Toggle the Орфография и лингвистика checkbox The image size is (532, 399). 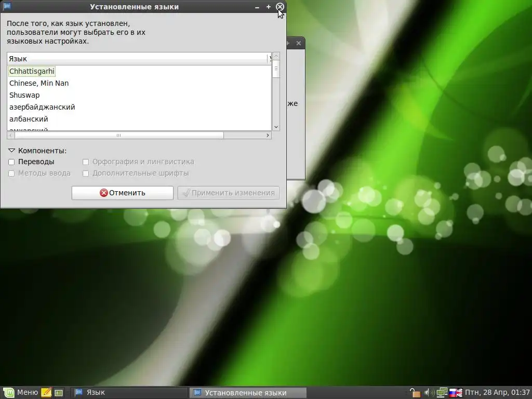pos(86,162)
